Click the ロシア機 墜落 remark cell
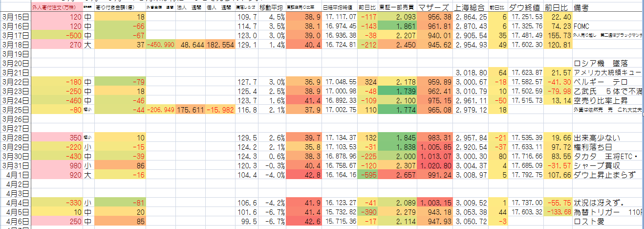The height and width of the screenshot is (229, 644). (x=607, y=63)
